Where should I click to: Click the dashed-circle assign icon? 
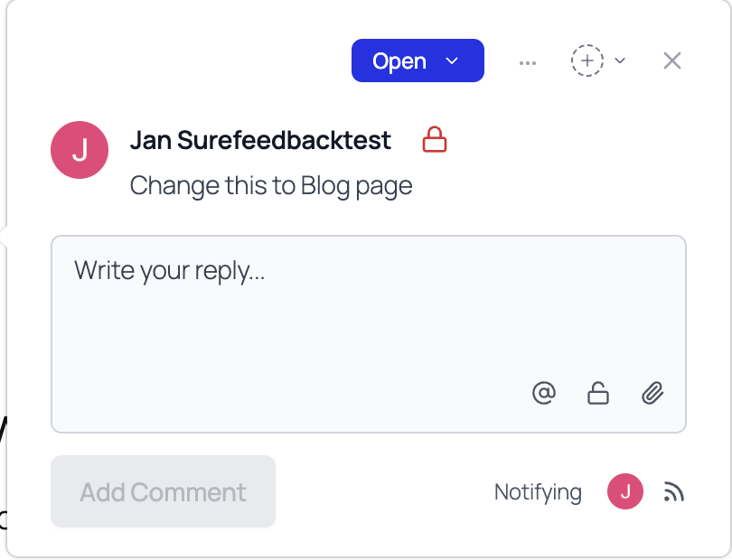(x=587, y=60)
